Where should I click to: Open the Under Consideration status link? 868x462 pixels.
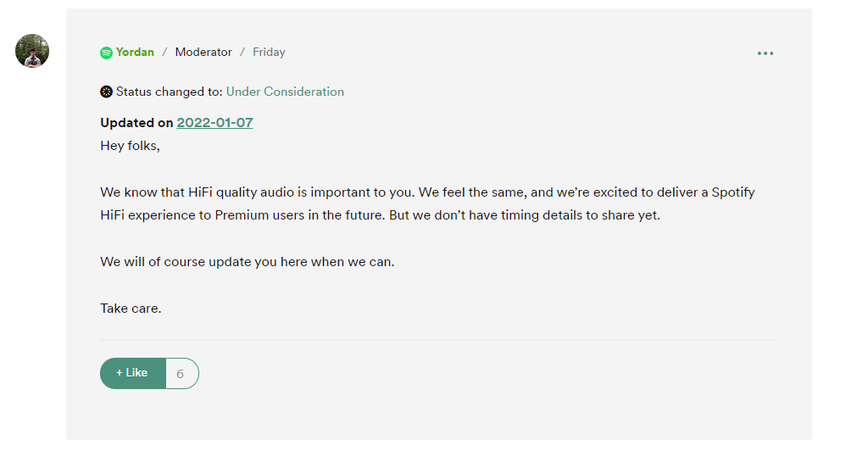[x=285, y=92]
